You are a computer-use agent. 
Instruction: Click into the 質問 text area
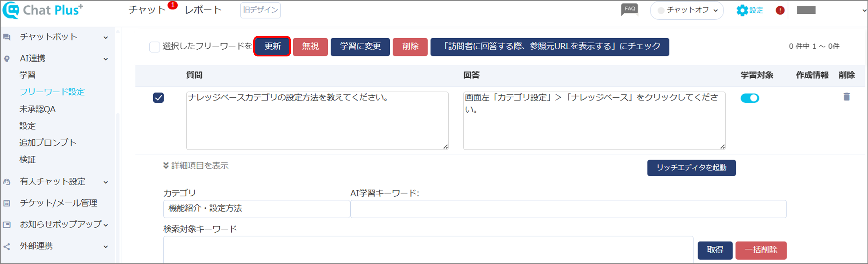point(317,121)
